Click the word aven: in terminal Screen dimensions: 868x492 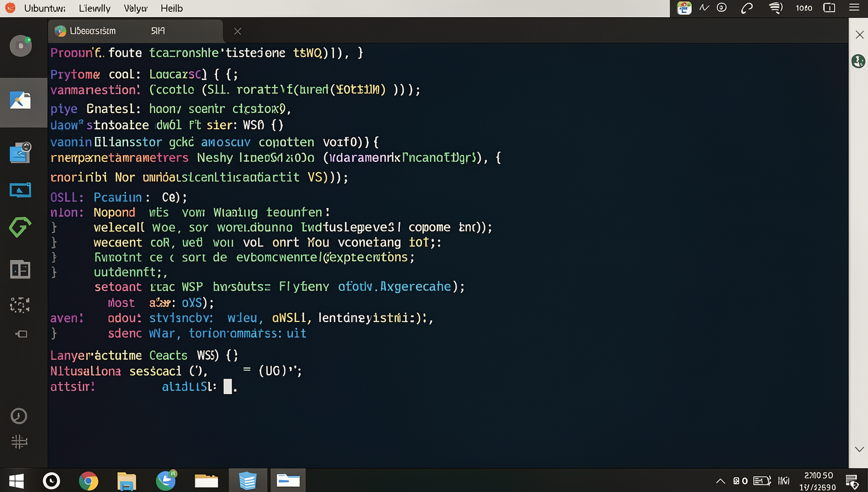67,318
